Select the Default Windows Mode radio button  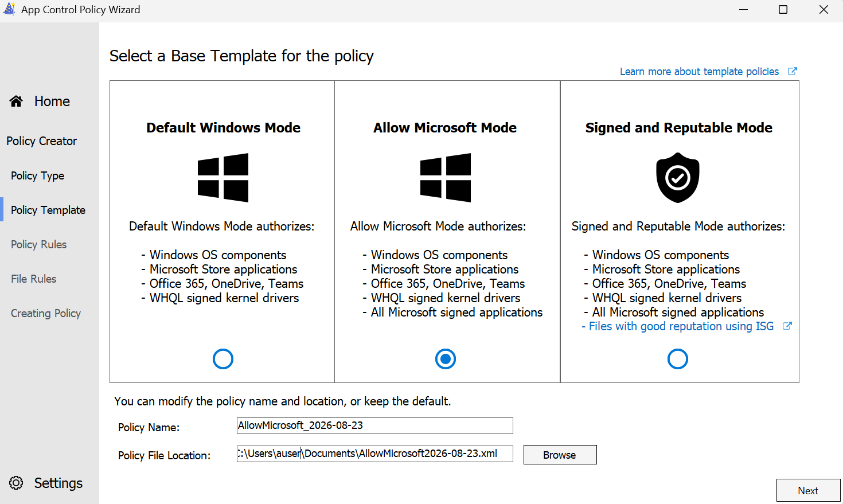point(223,359)
